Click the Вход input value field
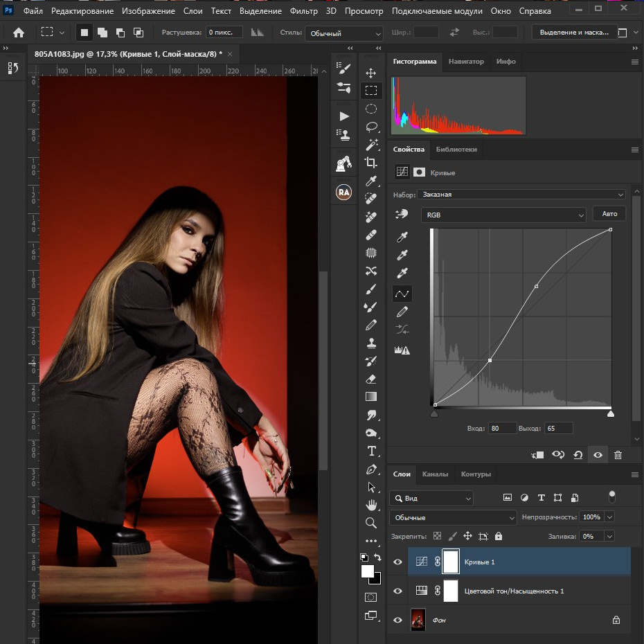This screenshot has height=644, width=644. (x=502, y=429)
